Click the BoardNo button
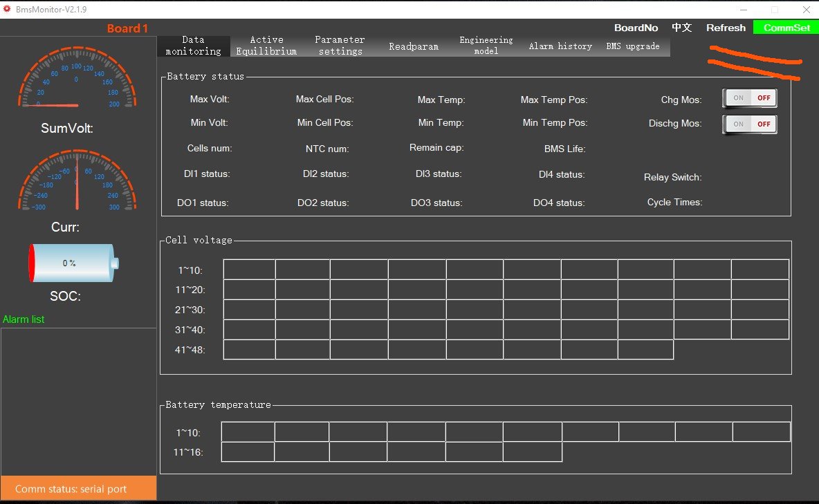The image size is (819, 504). (636, 28)
